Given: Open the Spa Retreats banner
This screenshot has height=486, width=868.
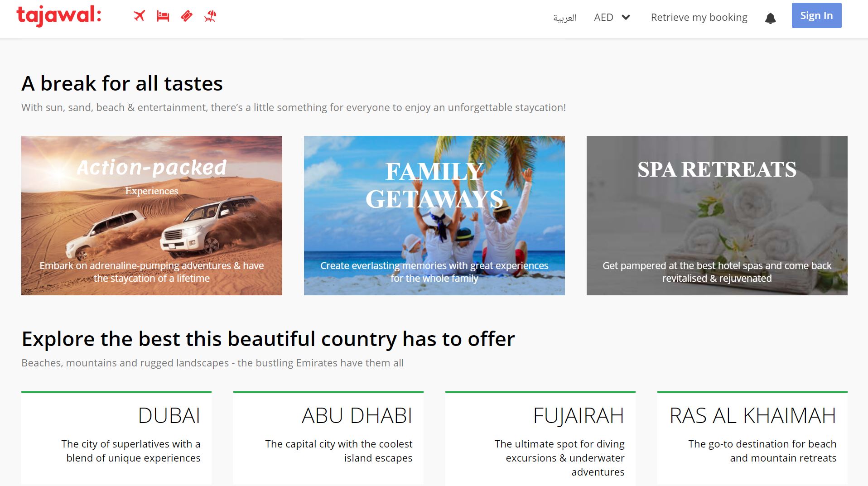Looking at the screenshot, I should (x=717, y=216).
